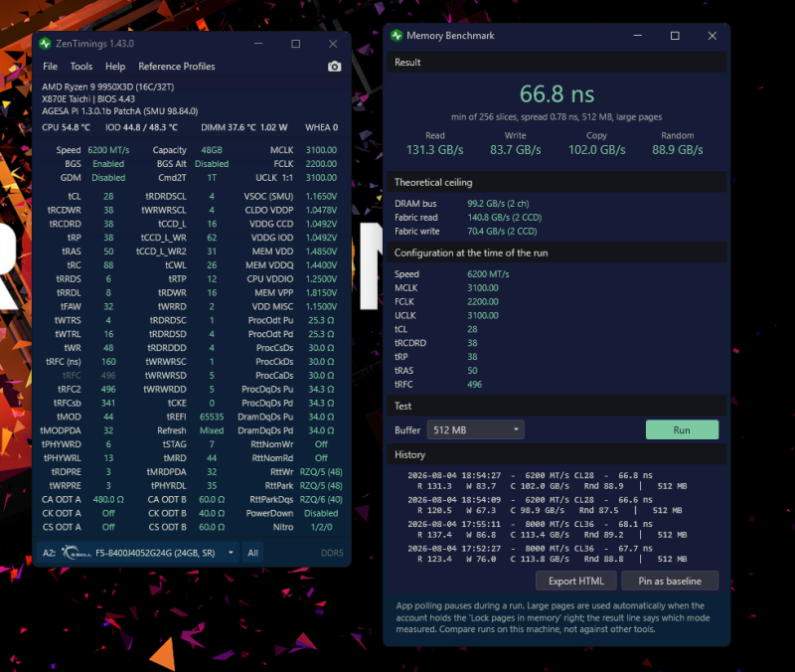Click the Read 131.3 GB/s value

pyautogui.click(x=435, y=150)
